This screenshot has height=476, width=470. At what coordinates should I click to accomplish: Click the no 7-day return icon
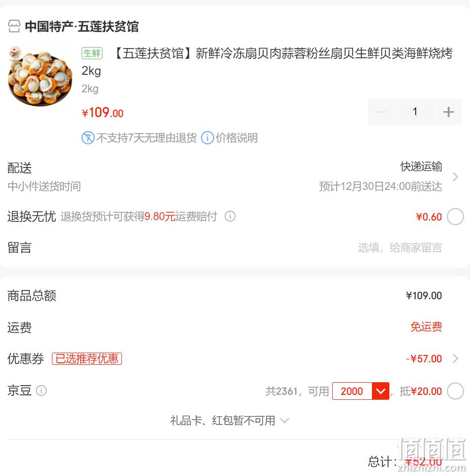click(88, 138)
